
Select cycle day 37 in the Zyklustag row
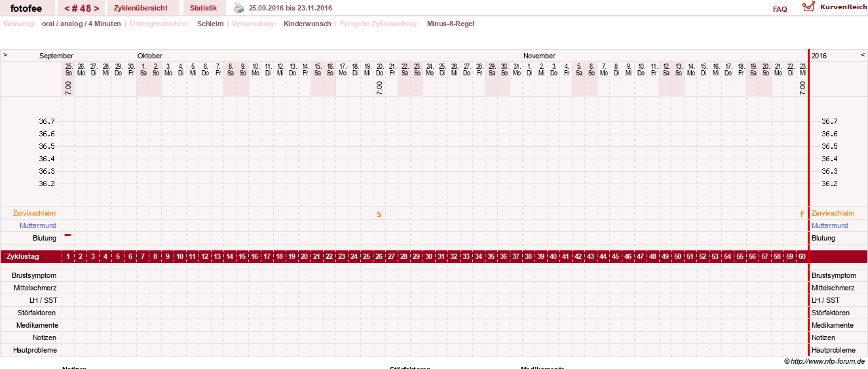pos(516,256)
